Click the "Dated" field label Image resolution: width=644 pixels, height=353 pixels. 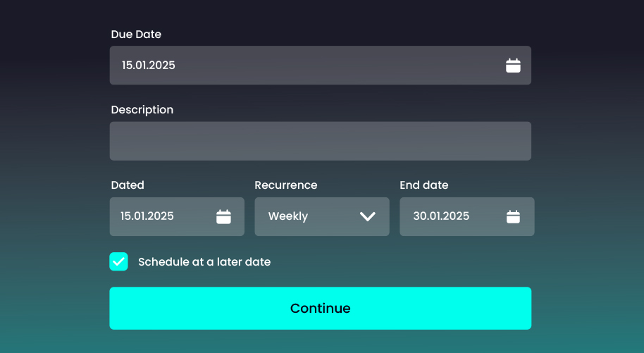(128, 185)
